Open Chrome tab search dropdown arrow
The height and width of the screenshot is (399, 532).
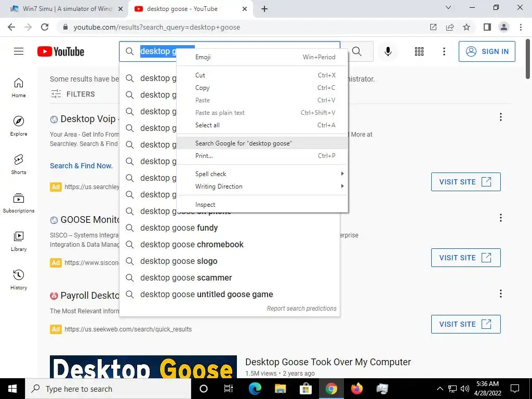[448, 7]
